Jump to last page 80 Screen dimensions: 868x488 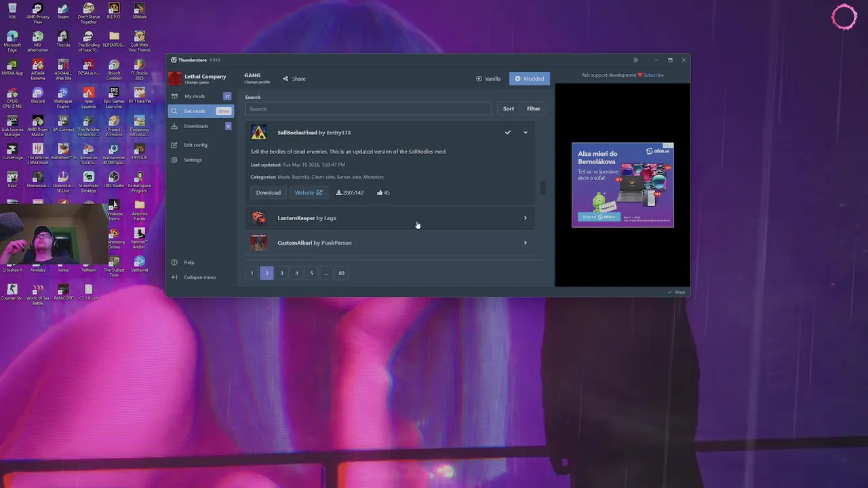point(341,273)
